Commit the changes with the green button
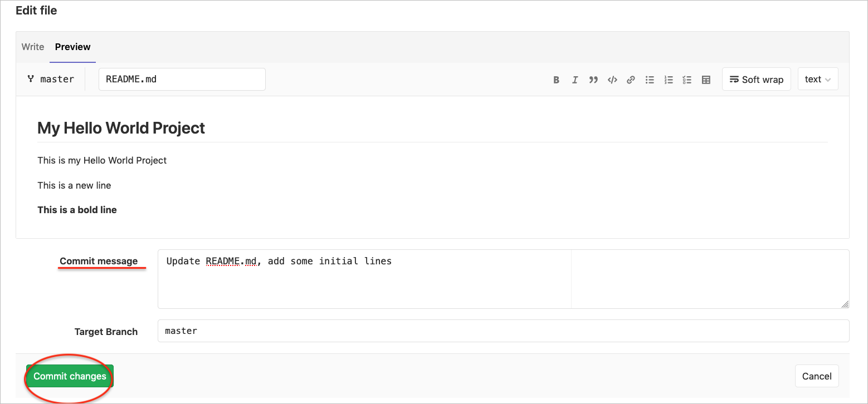 (70, 376)
